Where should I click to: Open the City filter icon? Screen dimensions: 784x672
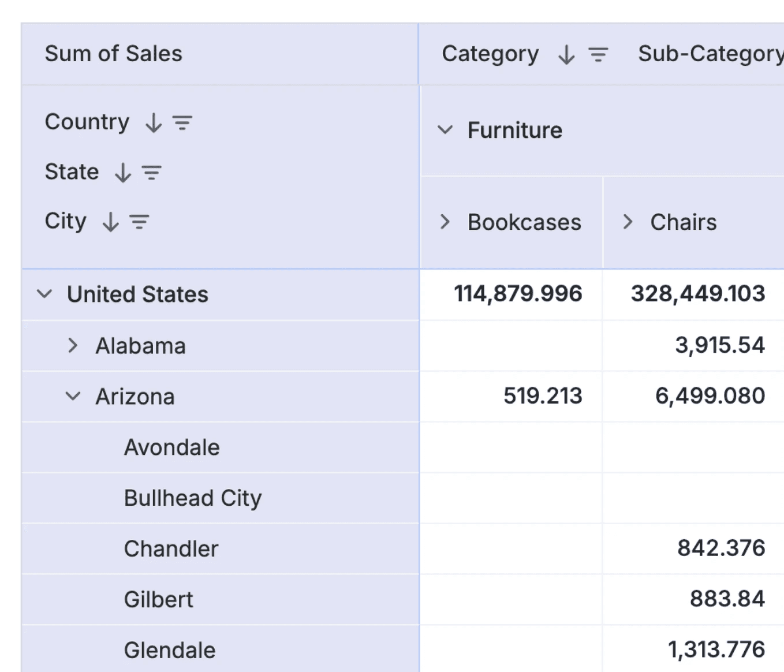pyautogui.click(x=139, y=222)
